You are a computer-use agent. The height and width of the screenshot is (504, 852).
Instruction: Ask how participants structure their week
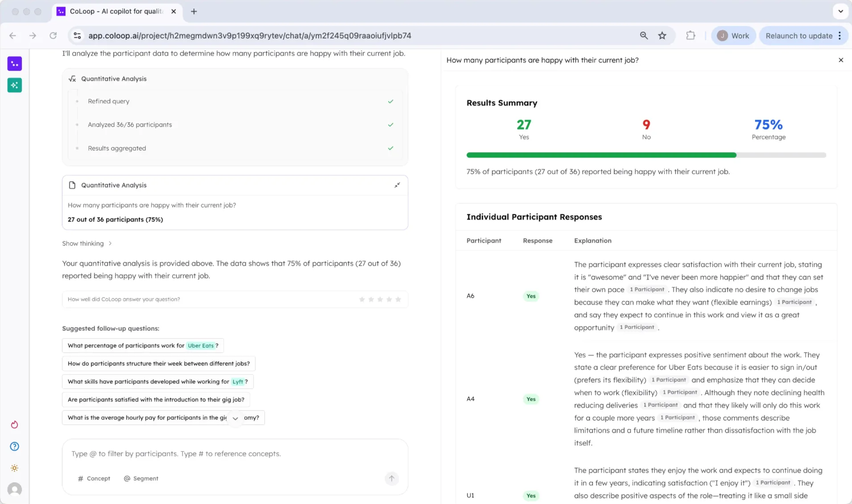[x=158, y=363]
